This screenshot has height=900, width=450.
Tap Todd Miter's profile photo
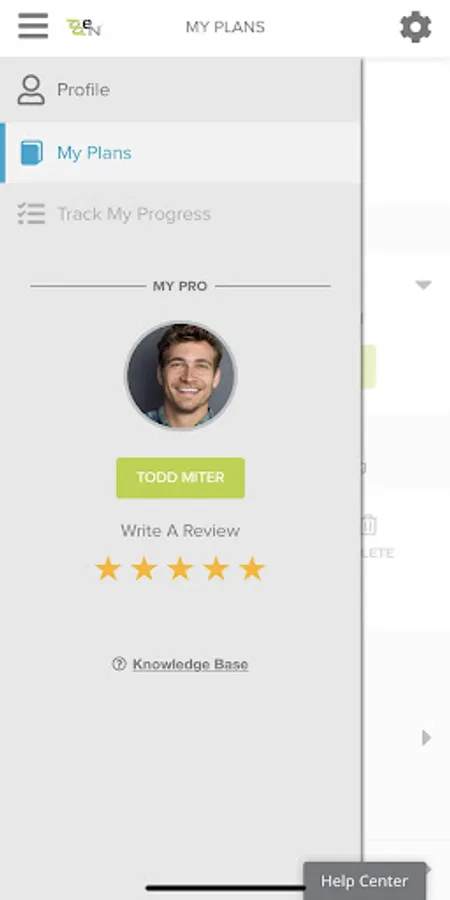coord(181,375)
